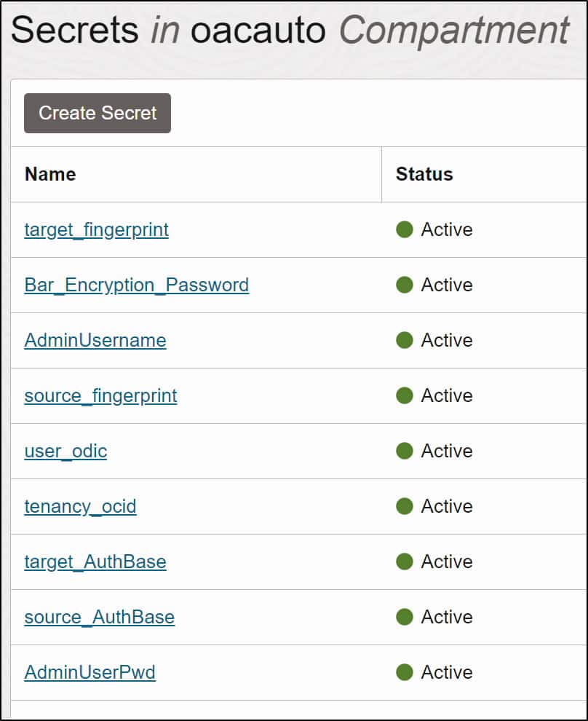Click the Active dot next to AdminUserPwd
The image size is (588, 721).
coord(405,672)
